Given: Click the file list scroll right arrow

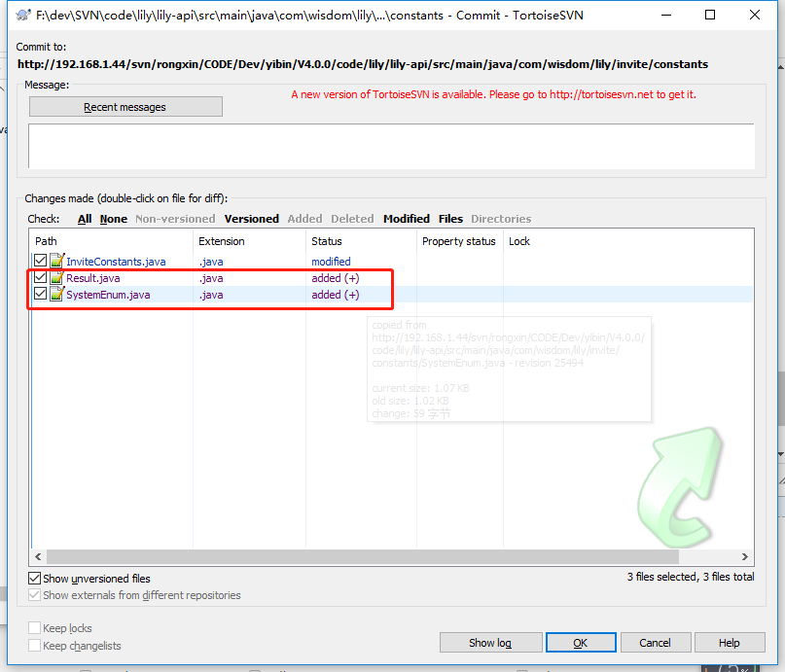Looking at the screenshot, I should tap(745, 556).
